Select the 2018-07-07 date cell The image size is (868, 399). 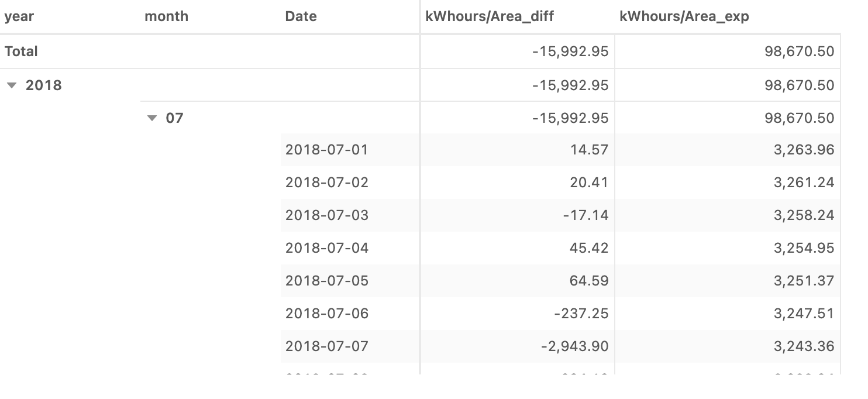[x=327, y=346]
